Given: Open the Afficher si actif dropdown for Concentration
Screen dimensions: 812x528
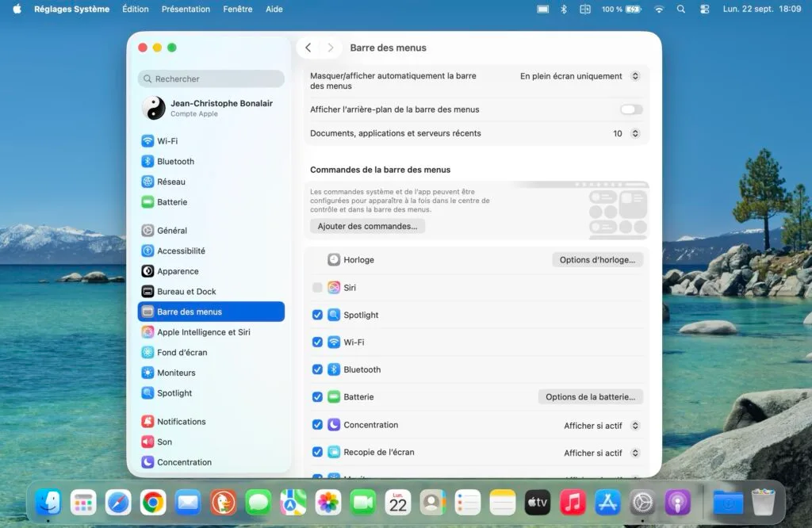Looking at the screenshot, I should (x=634, y=425).
